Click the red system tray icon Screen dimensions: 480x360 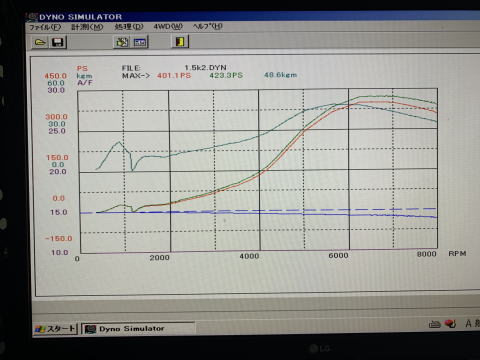click(451, 323)
